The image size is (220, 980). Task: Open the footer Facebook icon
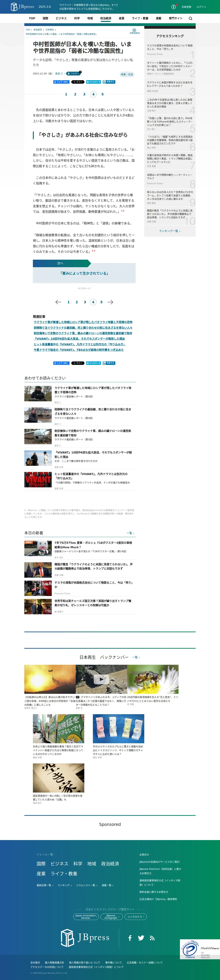(130, 938)
